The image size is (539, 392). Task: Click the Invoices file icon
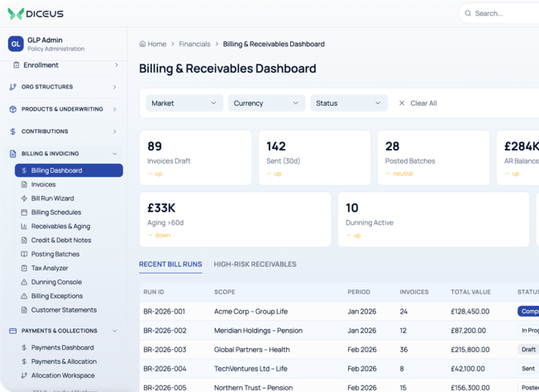click(x=24, y=184)
